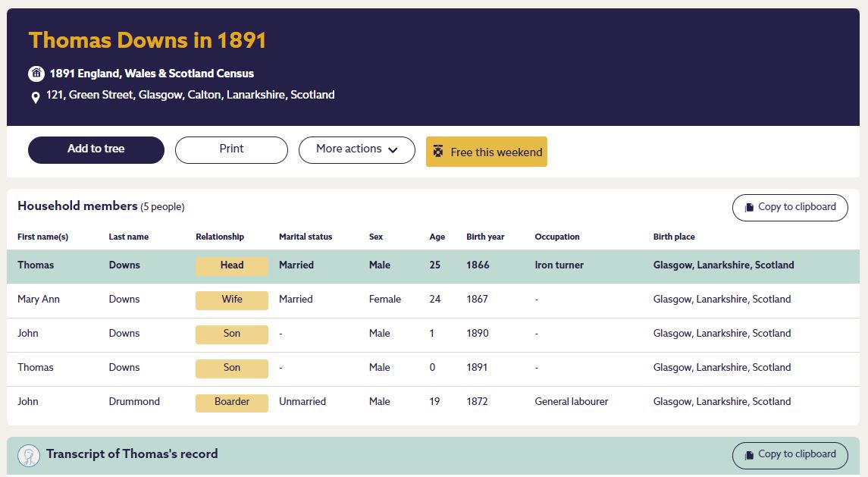Copy Thomas's transcript to clipboard
Viewport: 868px width, 477px height.
click(x=789, y=455)
